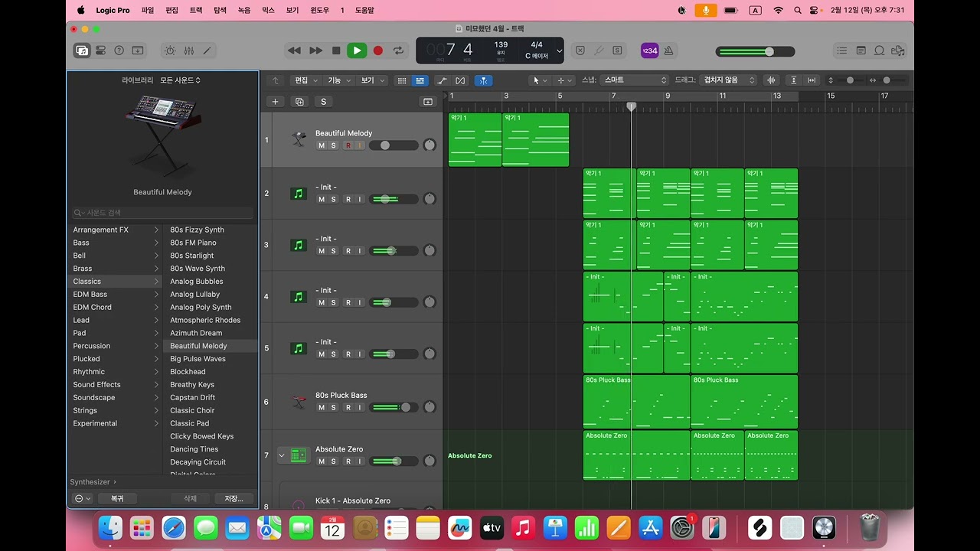This screenshot has width=980, height=551.
Task: Open the Note Pads button
Action: 861,51
